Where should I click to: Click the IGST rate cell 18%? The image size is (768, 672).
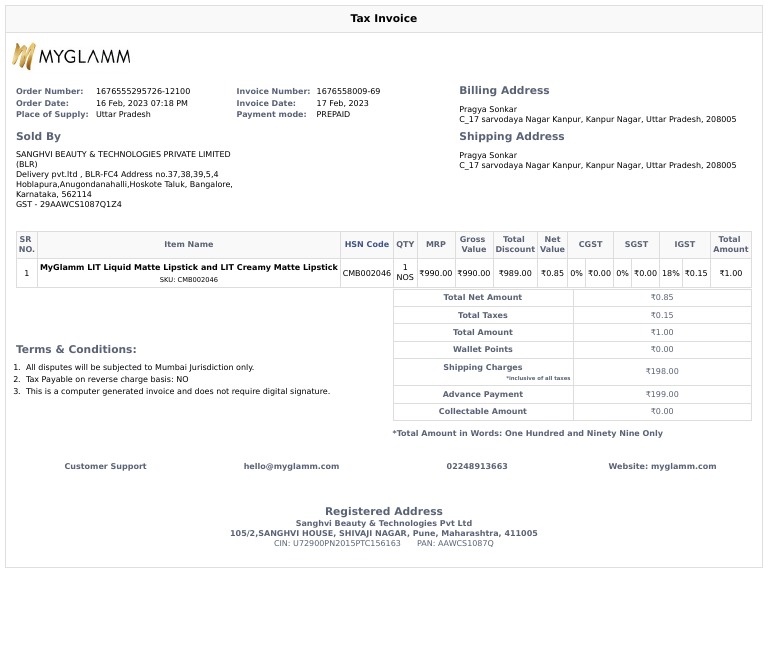point(670,273)
